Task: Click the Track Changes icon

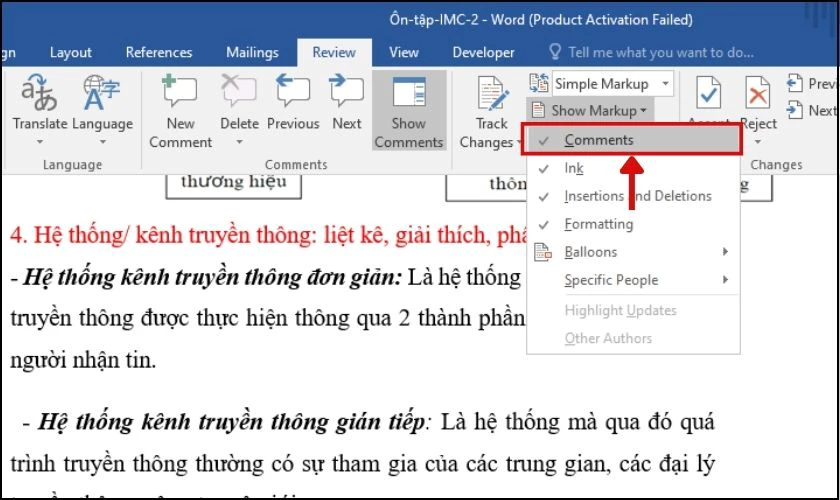Action: click(x=492, y=94)
